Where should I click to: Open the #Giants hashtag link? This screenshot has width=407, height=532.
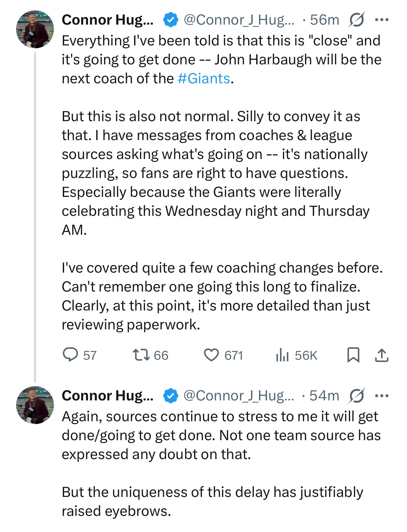click(204, 79)
